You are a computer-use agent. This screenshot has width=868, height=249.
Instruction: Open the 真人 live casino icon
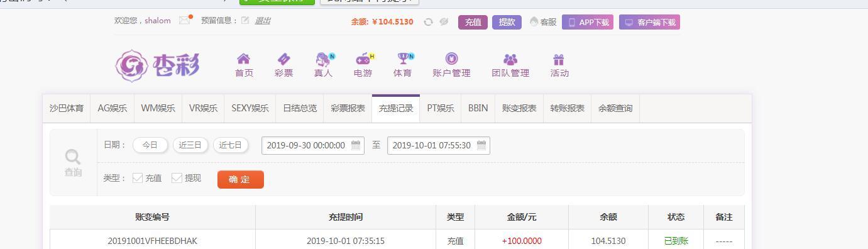[324, 59]
